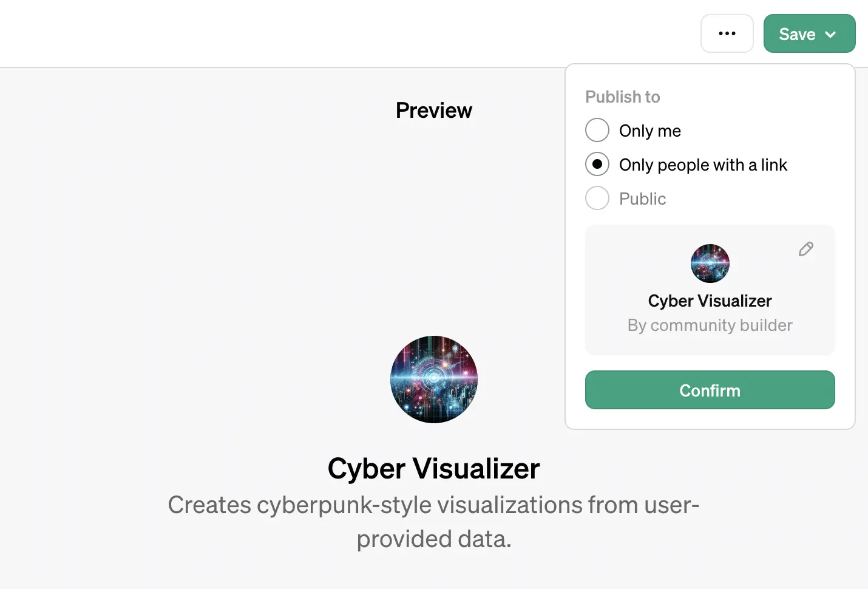The height and width of the screenshot is (589, 868).
Task: Click the "Only people with a link" label text
Action: click(702, 165)
